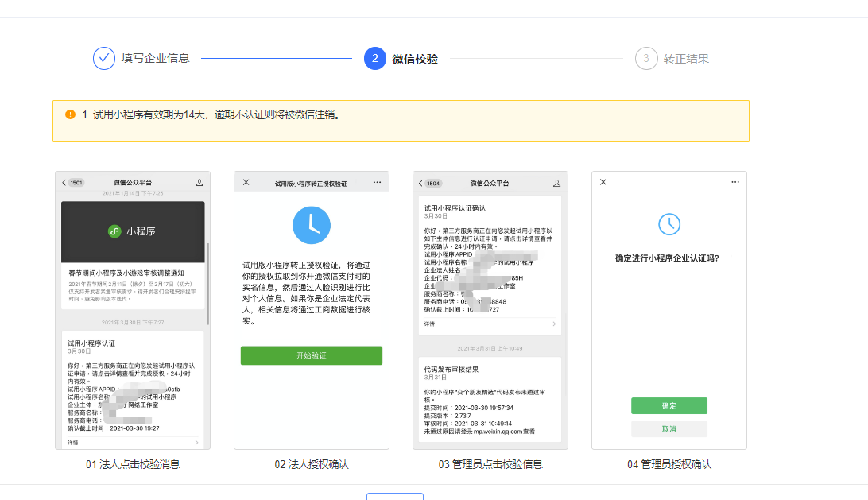Open the 01 法人点击校验消息 thumbnail

pos(133,310)
